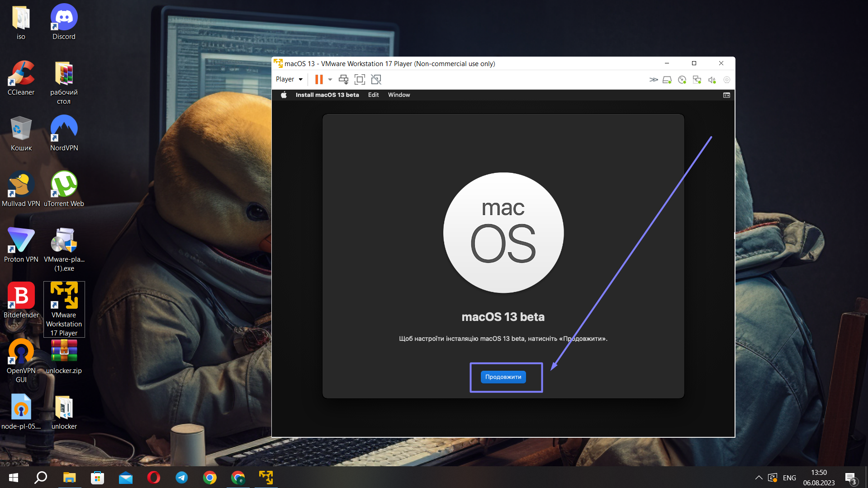The image size is (868, 488).
Task: Open Opera browser from taskbar
Action: 153,478
